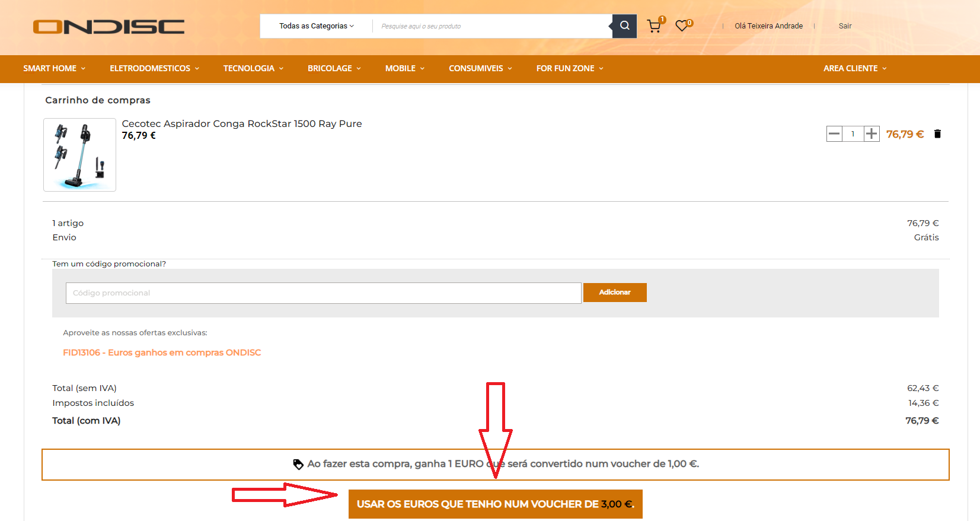
Task: Click the voucher tag icon in notice
Action: [298, 464]
